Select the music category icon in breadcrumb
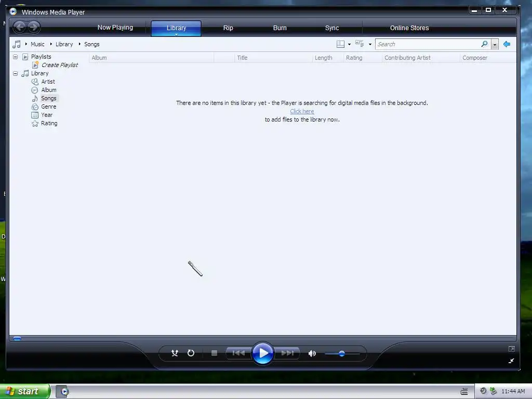532x399 pixels. point(16,44)
